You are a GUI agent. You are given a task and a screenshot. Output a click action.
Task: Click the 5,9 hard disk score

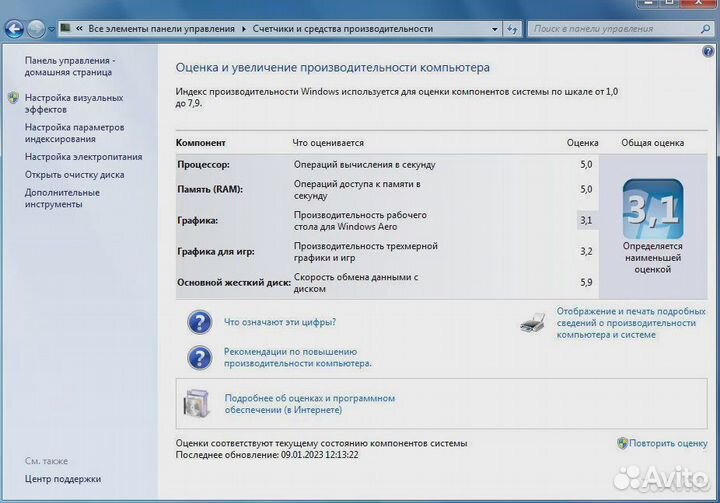click(x=586, y=283)
